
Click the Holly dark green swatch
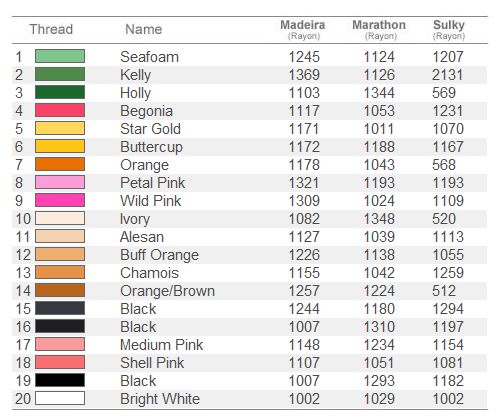pyautogui.click(x=60, y=92)
